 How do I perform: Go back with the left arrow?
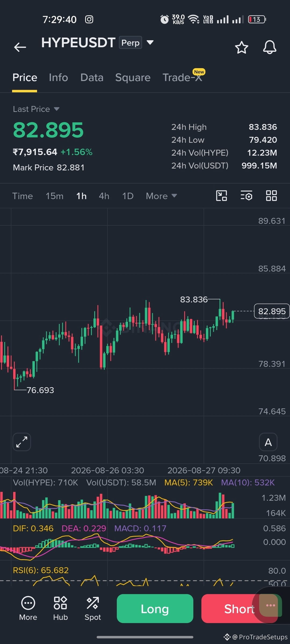pos(20,47)
